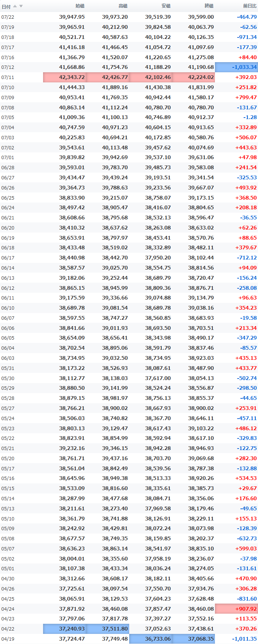This screenshot has width=258, height=644.
Task: Select the 06/14 high 39,025.70
Action: 115,268
